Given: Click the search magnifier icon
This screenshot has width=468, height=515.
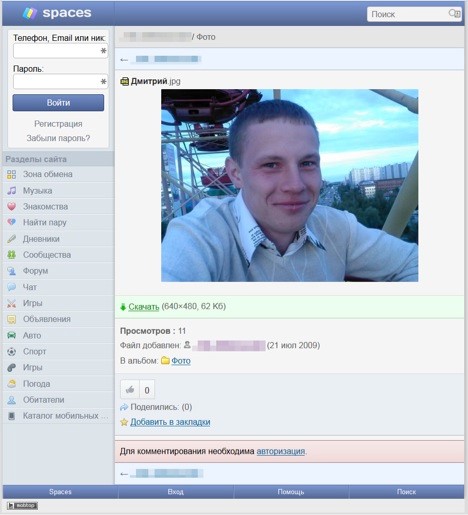Looking at the screenshot, I should [454, 14].
